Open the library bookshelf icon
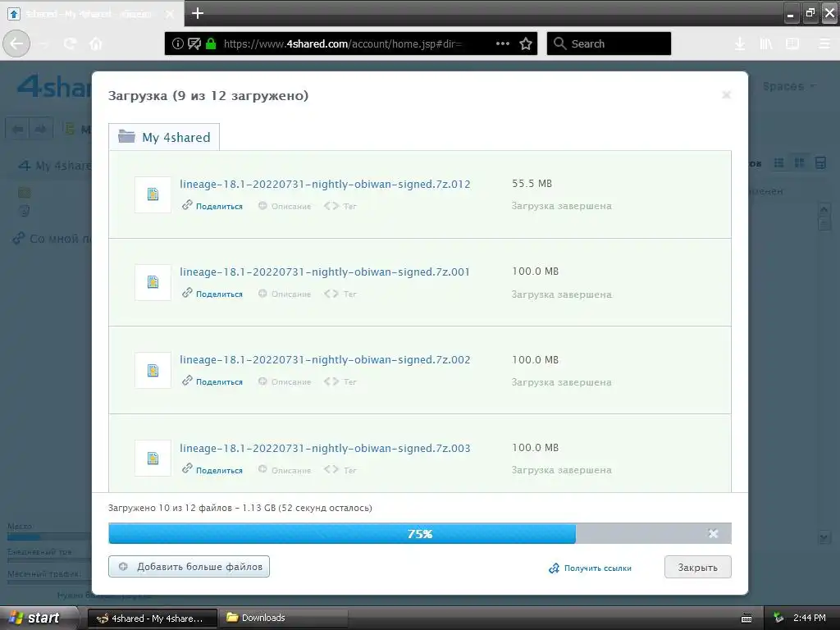The width and height of the screenshot is (840, 630). click(x=766, y=44)
